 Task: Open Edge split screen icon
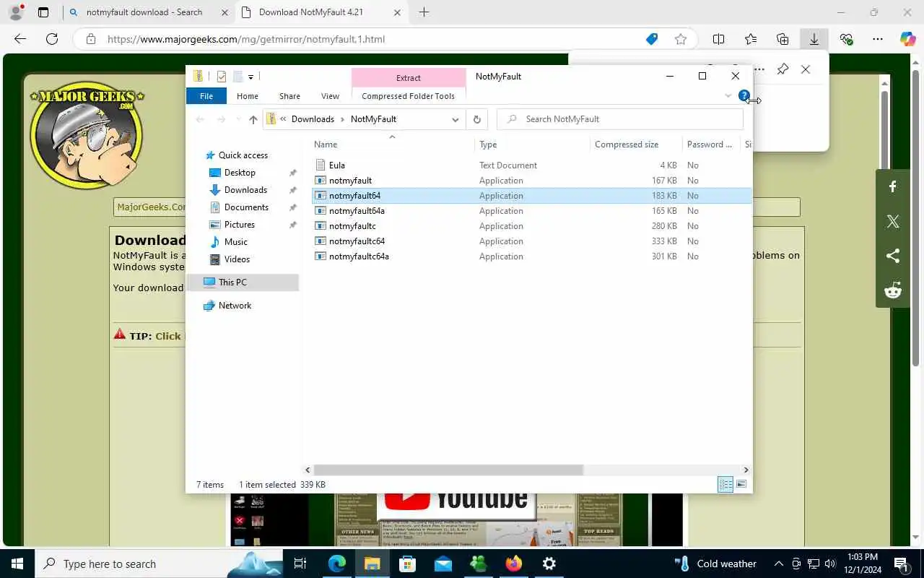point(719,39)
